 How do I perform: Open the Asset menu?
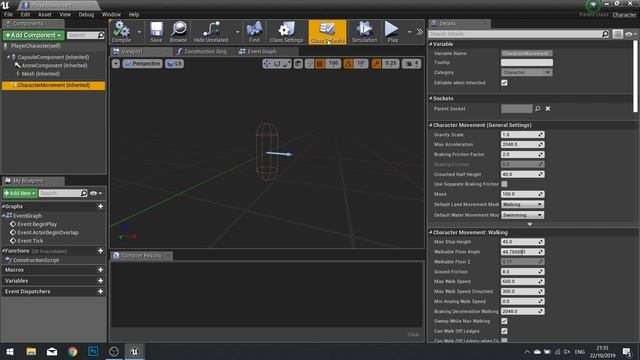44,14
